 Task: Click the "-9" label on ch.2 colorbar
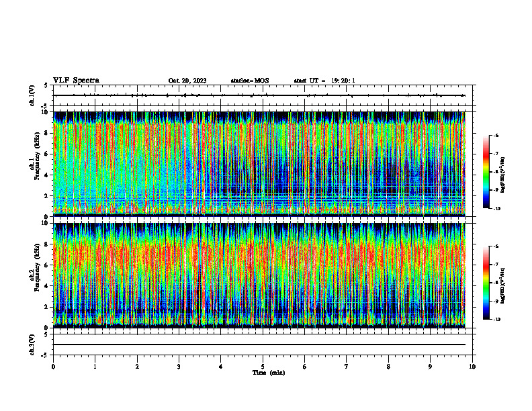click(496, 301)
